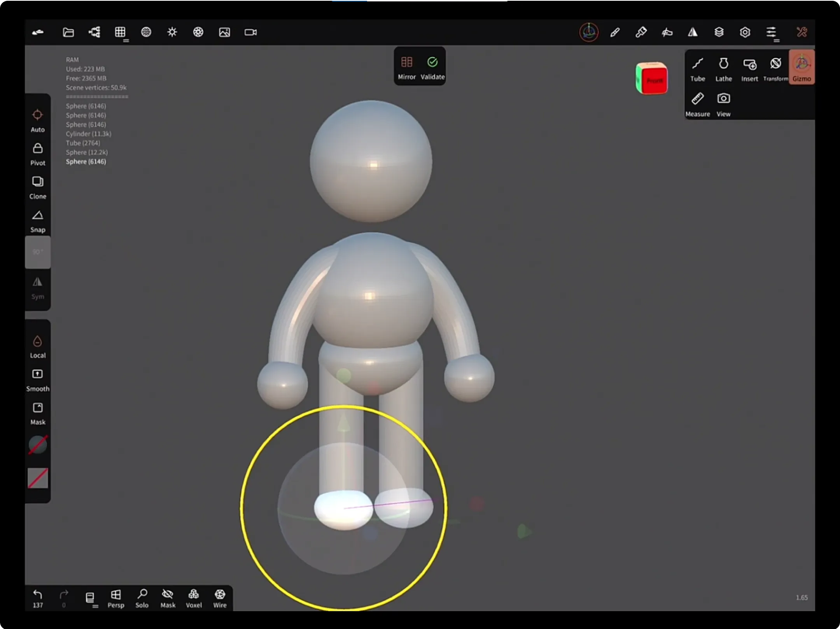
Task: Click the red Front view cube
Action: pyautogui.click(x=654, y=80)
